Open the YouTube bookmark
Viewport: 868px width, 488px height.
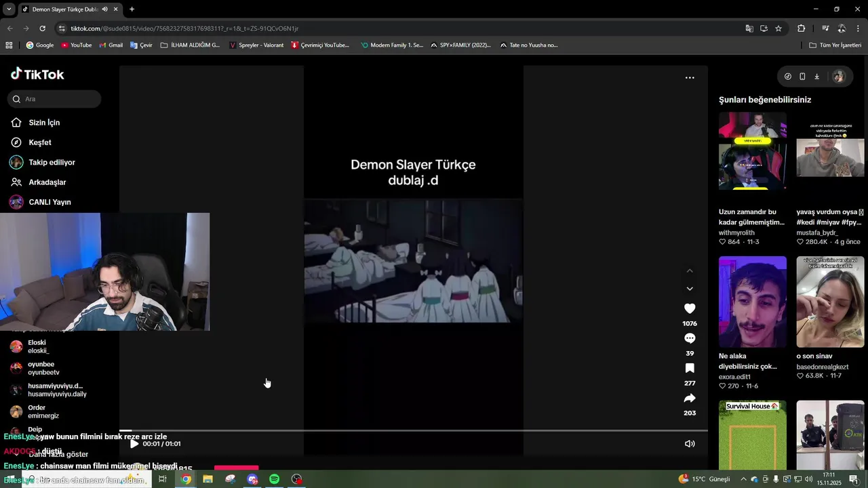(76, 45)
